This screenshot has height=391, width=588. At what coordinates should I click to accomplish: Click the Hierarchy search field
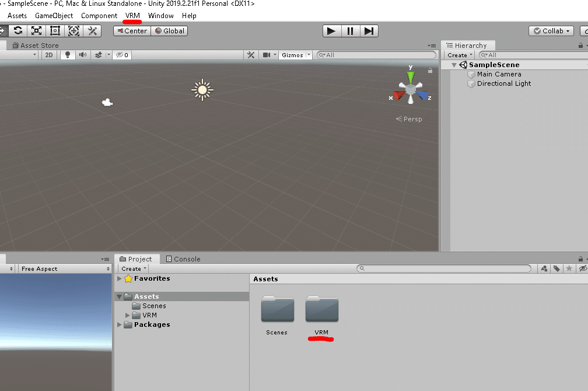(x=534, y=55)
